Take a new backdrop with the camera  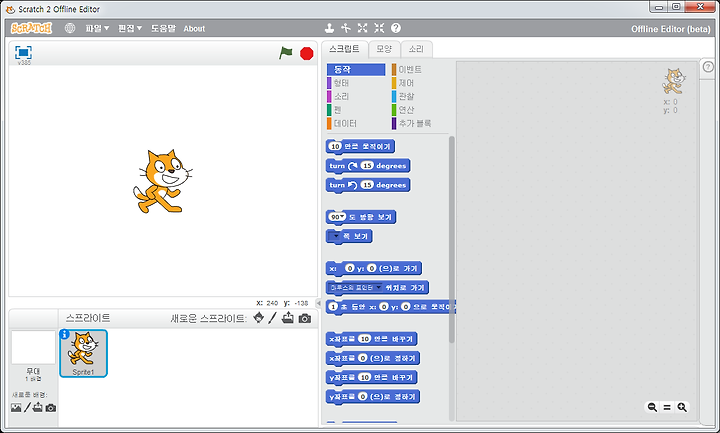click(51, 407)
